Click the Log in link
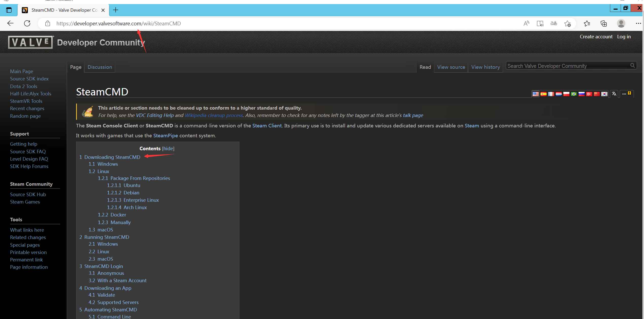644x319 pixels. tap(624, 37)
